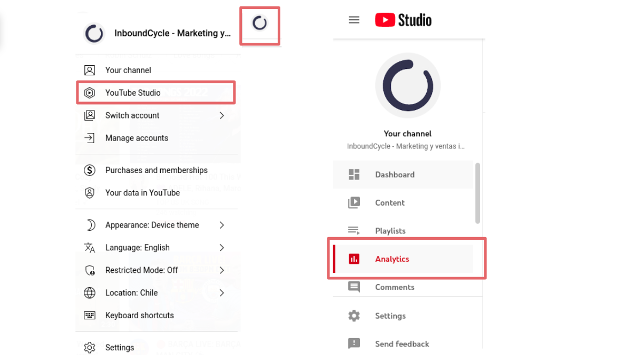Image resolution: width=644 pixels, height=361 pixels.
Task: Click the InboundCycle account name text
Action: click(x=172, y=34)
